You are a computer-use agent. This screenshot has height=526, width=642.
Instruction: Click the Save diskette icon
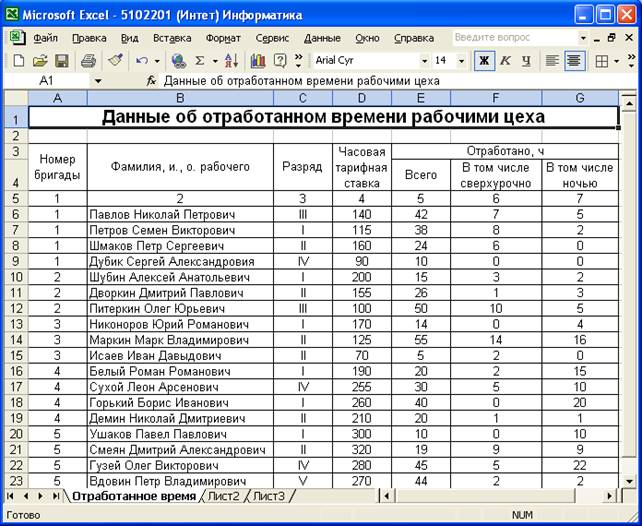(61, 61)
